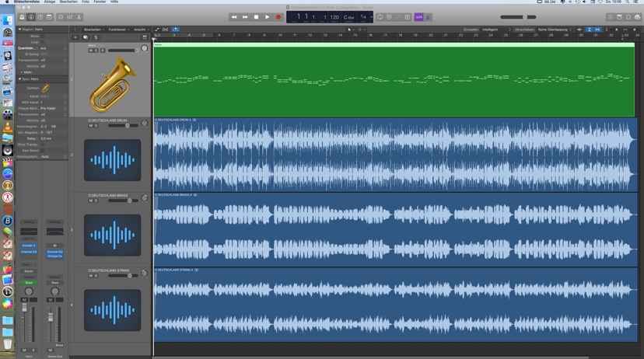Open the Library button in control bar
This screenshot has width=644, height=359.
(23, 17)
